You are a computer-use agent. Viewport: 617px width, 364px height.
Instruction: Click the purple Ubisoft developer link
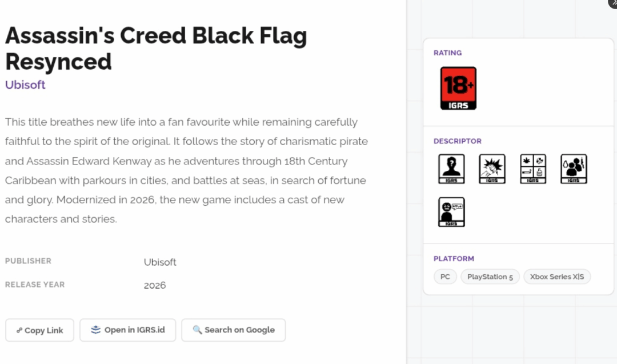(25, 85)
